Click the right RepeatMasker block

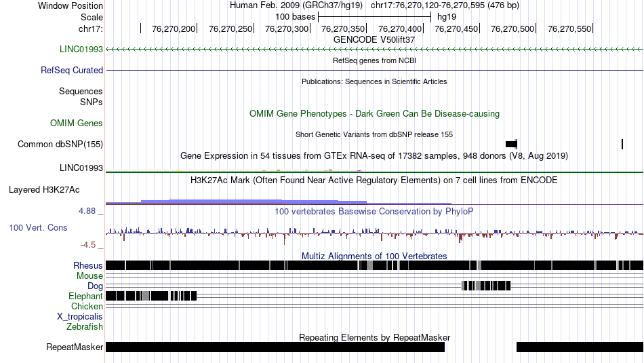580,347
